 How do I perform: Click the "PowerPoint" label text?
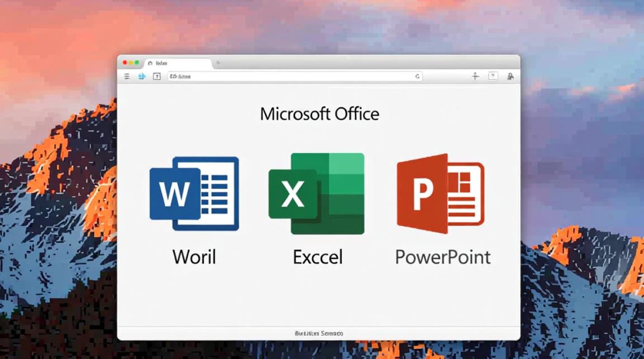443,257
